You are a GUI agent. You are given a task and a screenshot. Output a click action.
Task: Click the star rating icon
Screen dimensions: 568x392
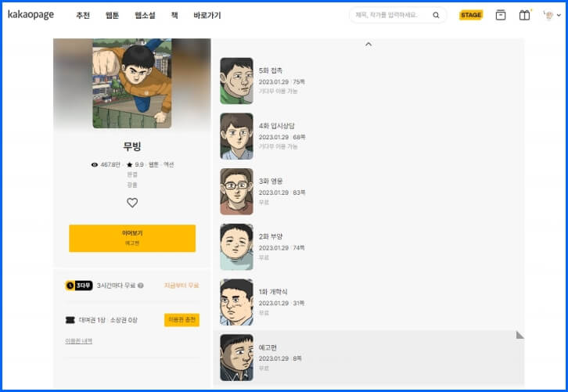pos(130,164)
